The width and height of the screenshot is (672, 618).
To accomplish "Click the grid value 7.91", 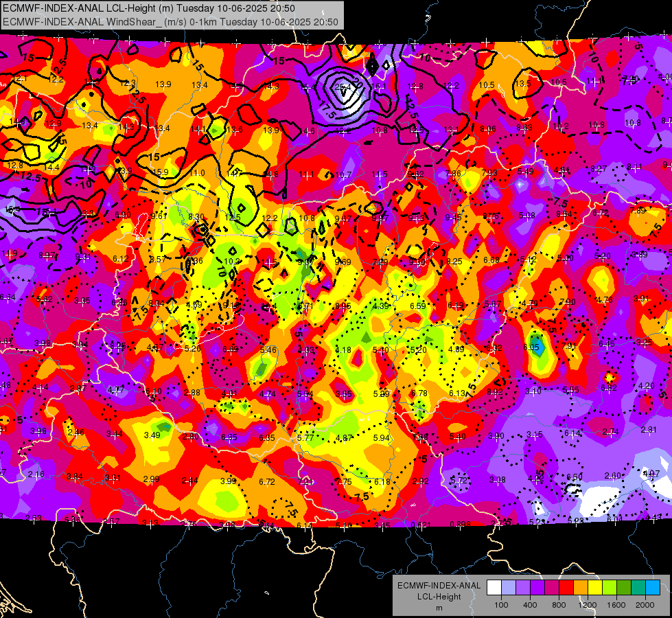I will (x=569, y=345).
